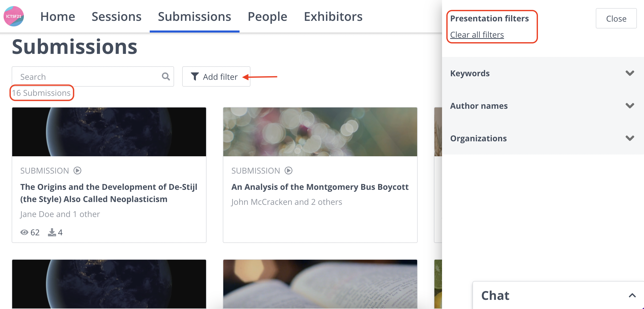Image resolution: width=644 pixels, height=309 pixels.
Task: Switch to the Exhibitors tab
Action: tap(333, 17)
